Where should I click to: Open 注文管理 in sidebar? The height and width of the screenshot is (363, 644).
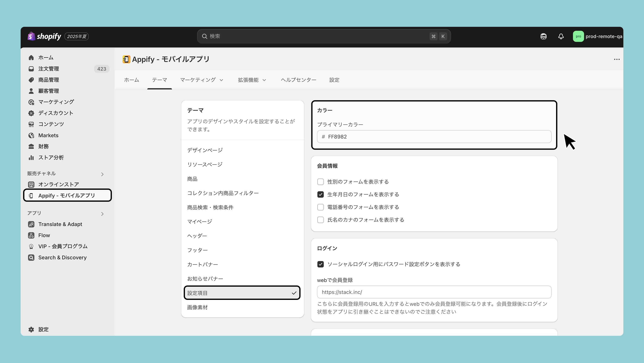pos(49,69)
